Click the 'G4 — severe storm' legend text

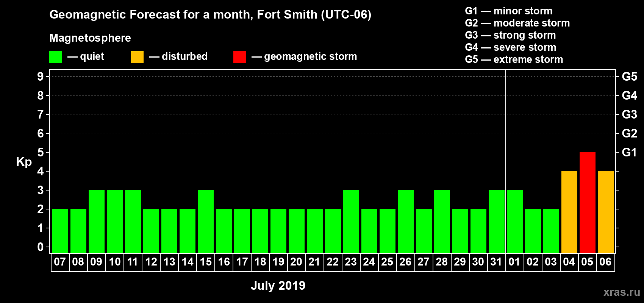[x=511, y=47]
